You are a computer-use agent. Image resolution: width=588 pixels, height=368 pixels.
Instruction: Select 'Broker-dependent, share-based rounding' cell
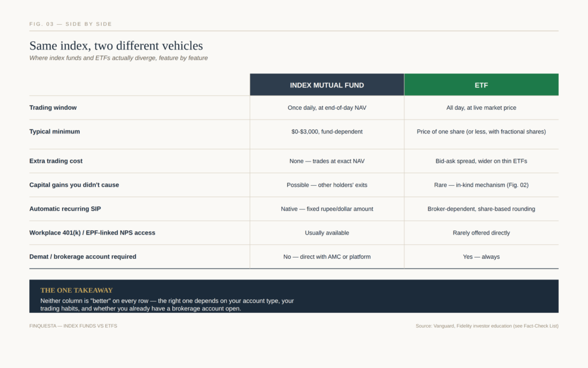click(x=482, y=209)
